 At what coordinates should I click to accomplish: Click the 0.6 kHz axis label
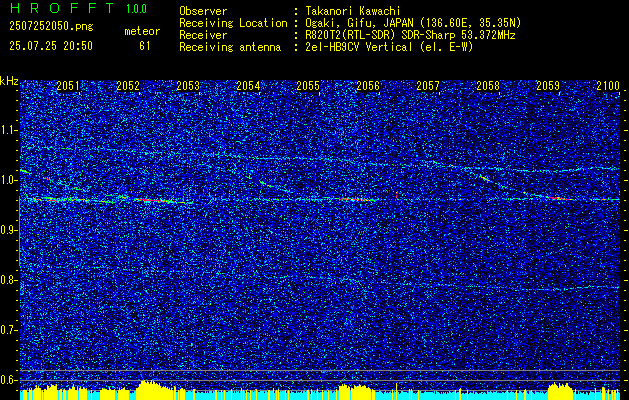[x=9, y=380]
